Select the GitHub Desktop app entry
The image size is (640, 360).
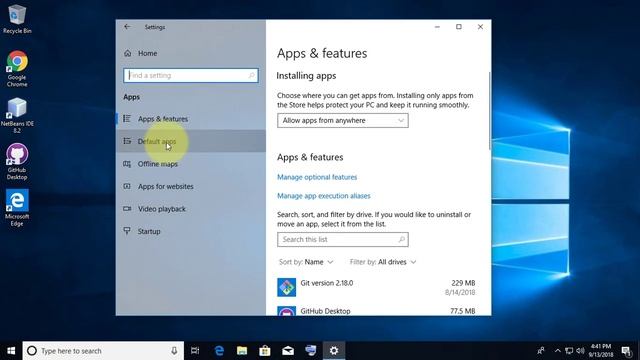coord(376,311)
